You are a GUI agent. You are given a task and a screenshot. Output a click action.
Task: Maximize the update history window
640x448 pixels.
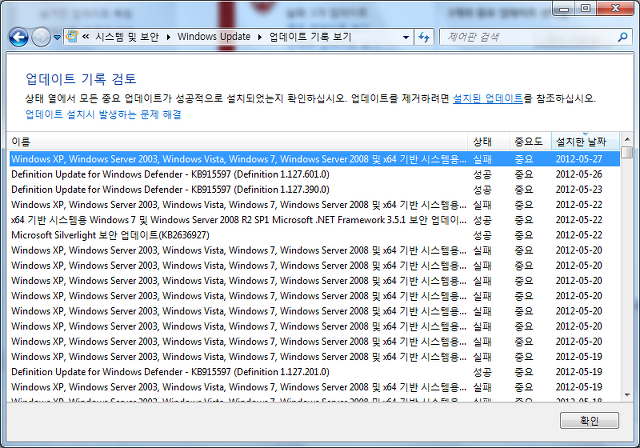pyautogui.click(x=586, y=9)
